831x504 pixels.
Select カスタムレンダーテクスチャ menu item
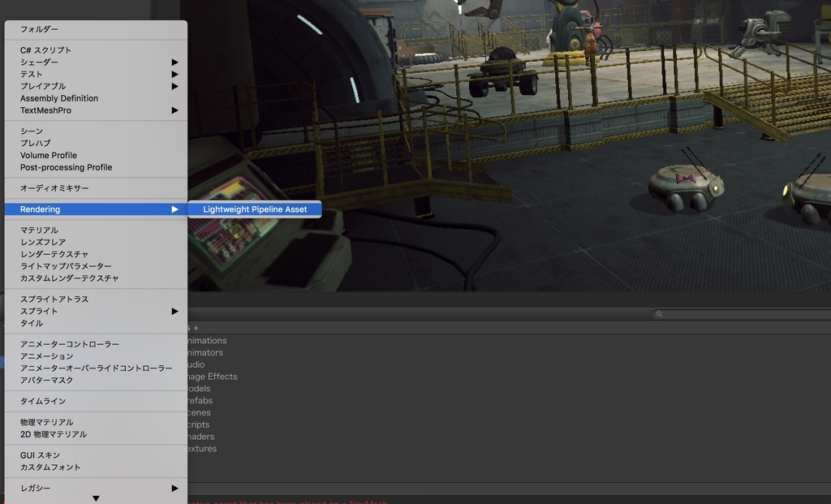coord(96,278)
